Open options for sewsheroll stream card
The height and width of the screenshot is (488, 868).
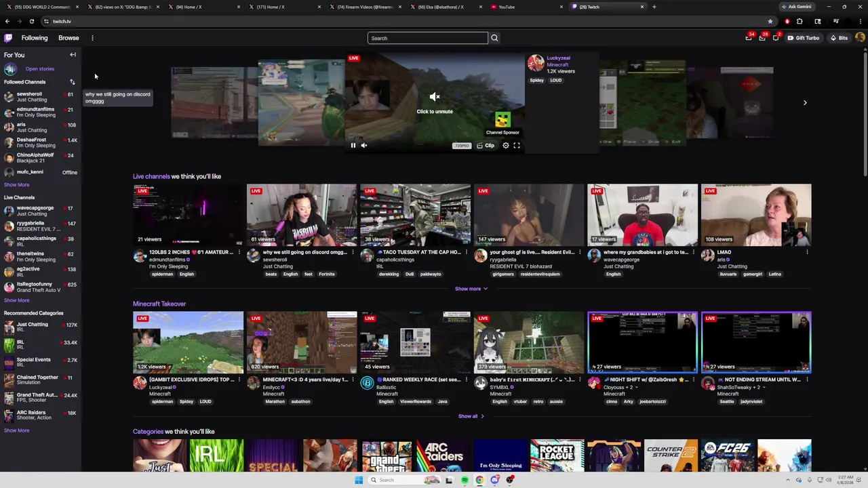pos(353,252)
